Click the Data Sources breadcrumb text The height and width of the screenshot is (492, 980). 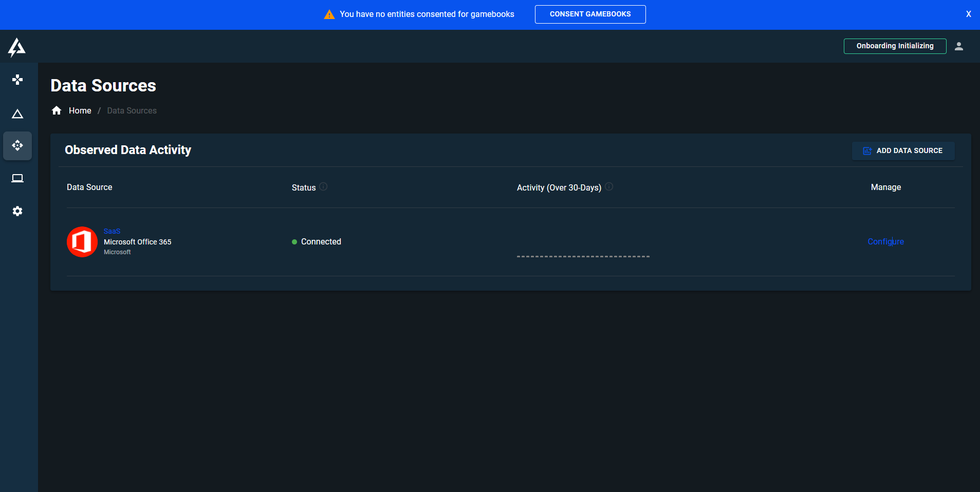point(132,110)
